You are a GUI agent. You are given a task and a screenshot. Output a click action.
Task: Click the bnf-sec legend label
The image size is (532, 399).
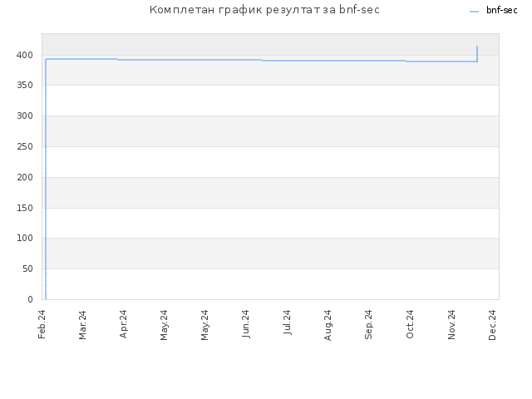pos(501,11)
